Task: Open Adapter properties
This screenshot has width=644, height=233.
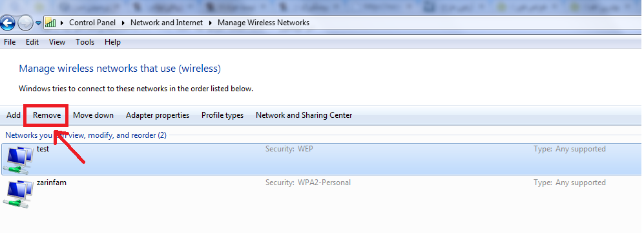Action: point(158,115)
